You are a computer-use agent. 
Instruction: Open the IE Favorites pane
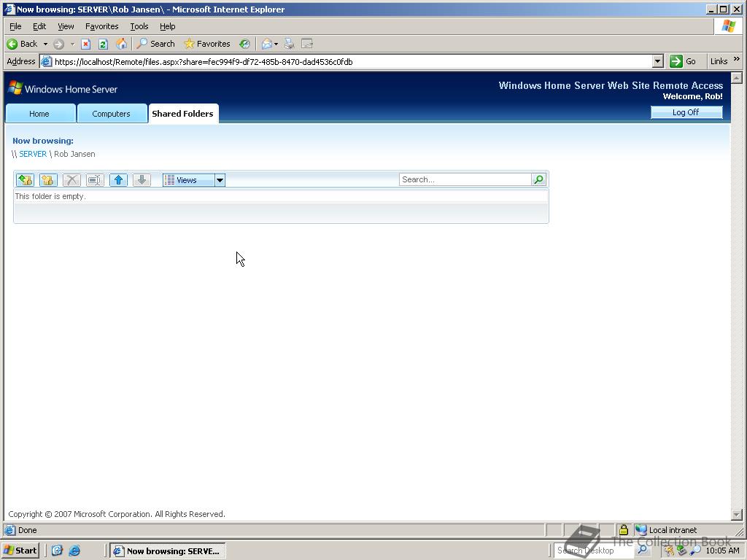pos(207,44)
